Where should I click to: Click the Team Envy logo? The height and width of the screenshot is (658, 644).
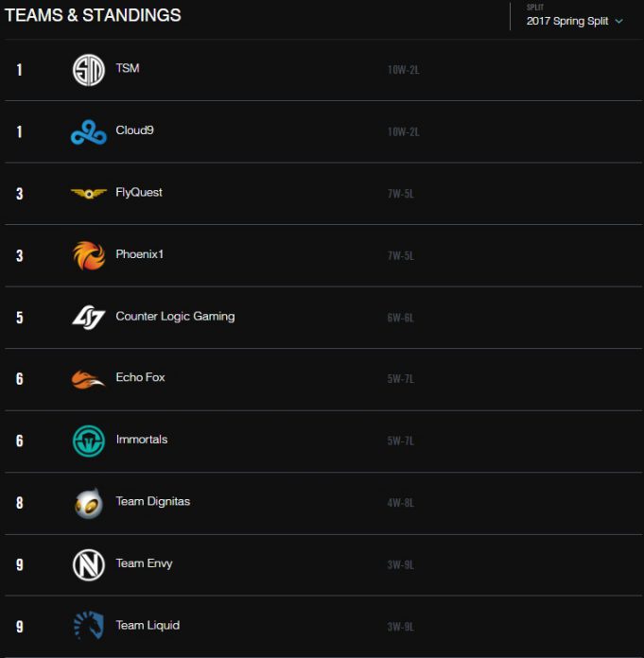[89, 564]
